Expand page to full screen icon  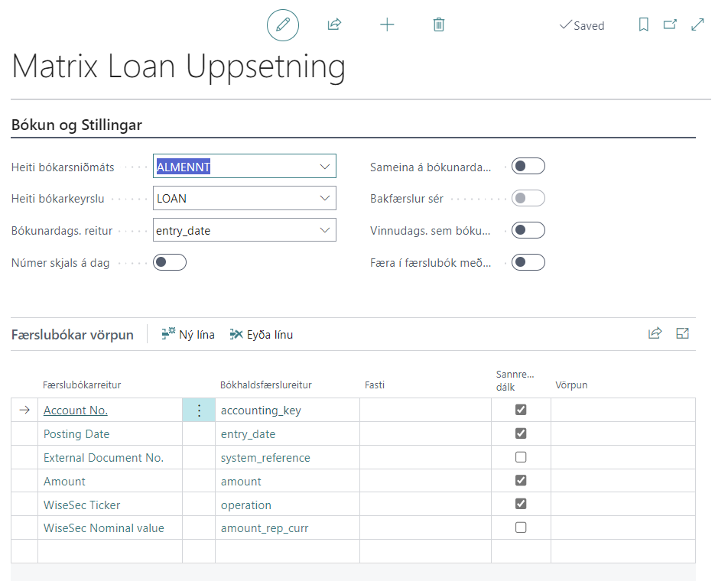click(x=697, y=25)
